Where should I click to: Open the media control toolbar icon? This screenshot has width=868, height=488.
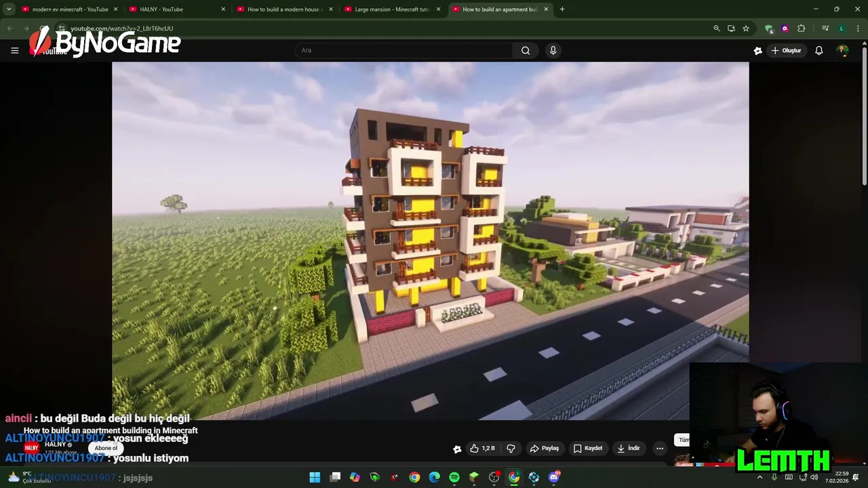pos(825,28)
